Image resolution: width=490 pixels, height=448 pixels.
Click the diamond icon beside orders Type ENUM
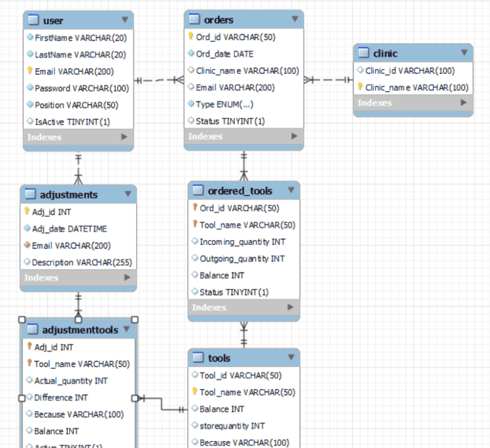coord(191,103)
